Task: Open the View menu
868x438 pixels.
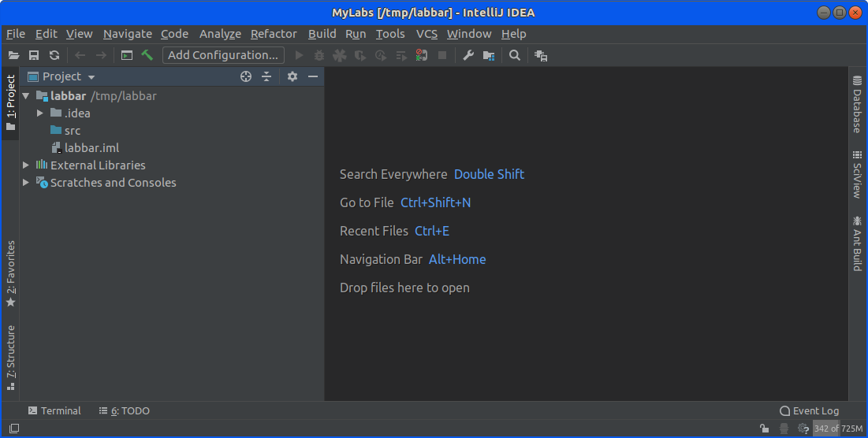Action: (79, 34)
